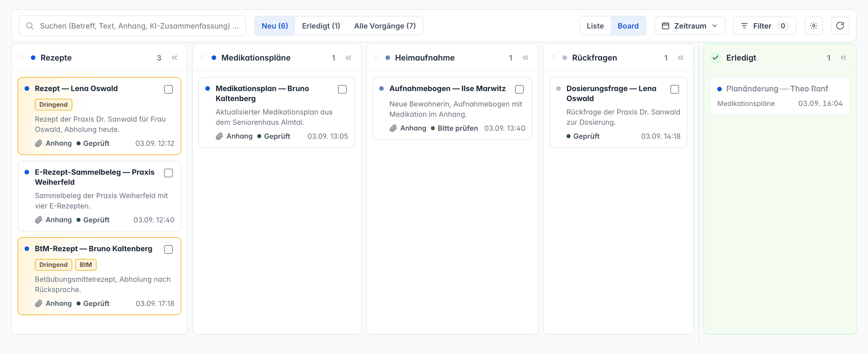Collapse the Erledigt column
Viewport: 868px width, 354px height.
coord(844,58)
